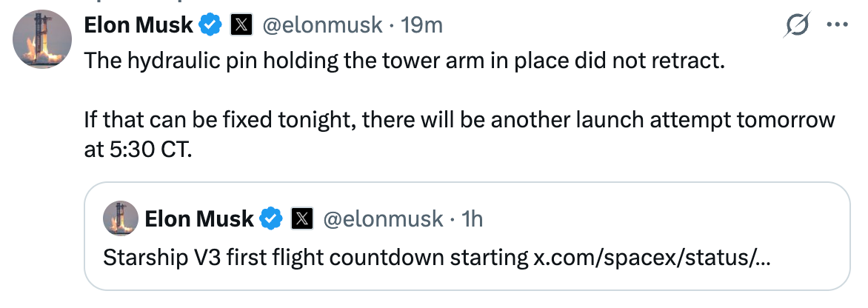Open the Grok explain-this-post icon
The image size is (868, 308).
797,25
